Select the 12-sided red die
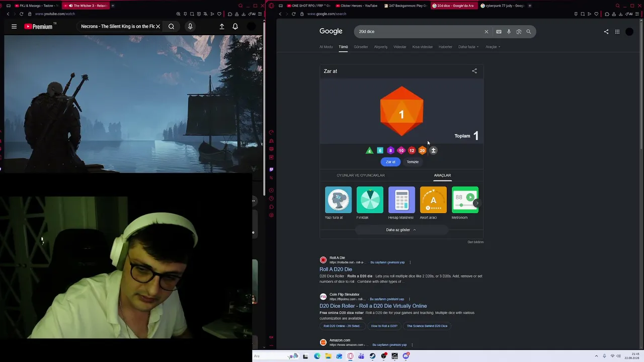644x362 pixels. 412,150
